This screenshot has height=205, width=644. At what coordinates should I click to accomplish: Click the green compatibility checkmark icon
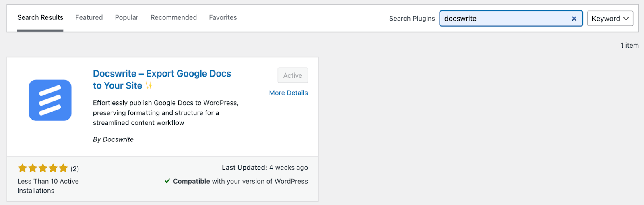pyautogui.click(x=167, y=181)
